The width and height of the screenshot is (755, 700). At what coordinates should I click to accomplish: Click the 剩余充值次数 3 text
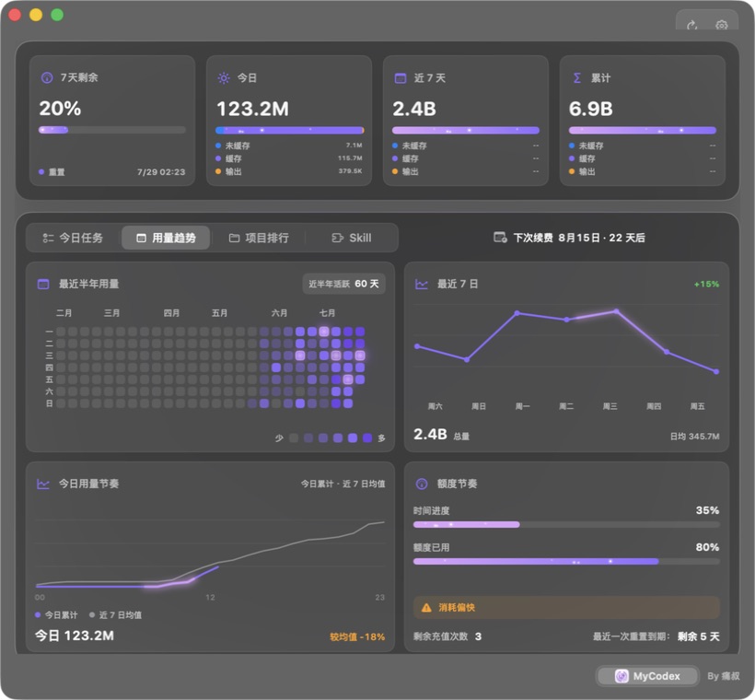point(447,636)
